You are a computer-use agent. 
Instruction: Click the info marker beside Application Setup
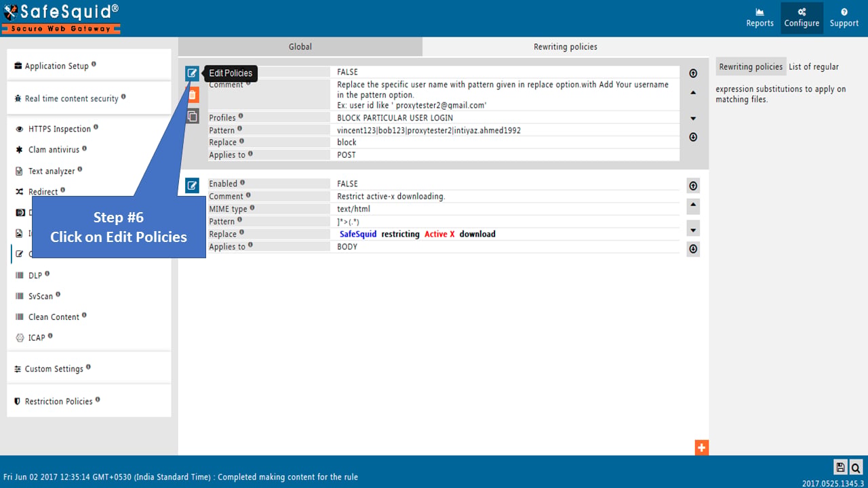[94, 64]
